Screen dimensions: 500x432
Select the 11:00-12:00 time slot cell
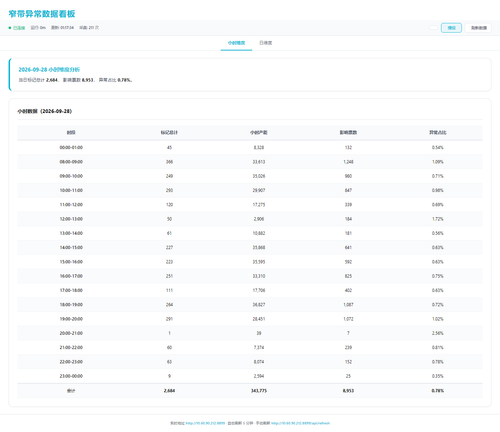click(71, 205)
